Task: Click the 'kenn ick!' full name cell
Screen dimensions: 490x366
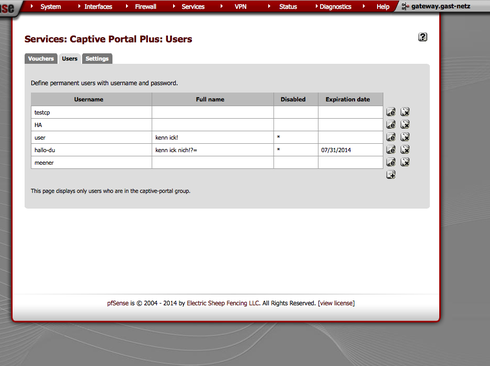Action: click(213, 137)
